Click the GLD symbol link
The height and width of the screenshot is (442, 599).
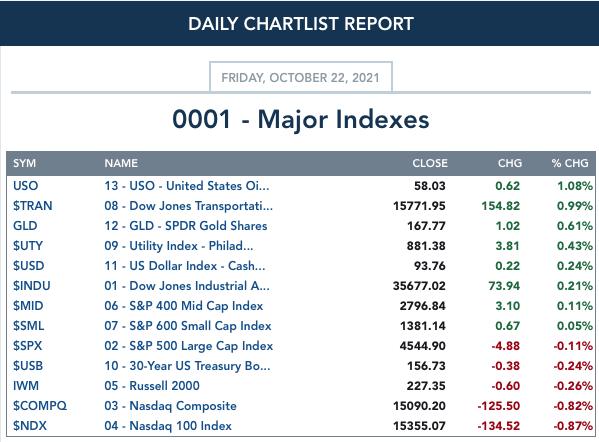[x=25, y=225]
